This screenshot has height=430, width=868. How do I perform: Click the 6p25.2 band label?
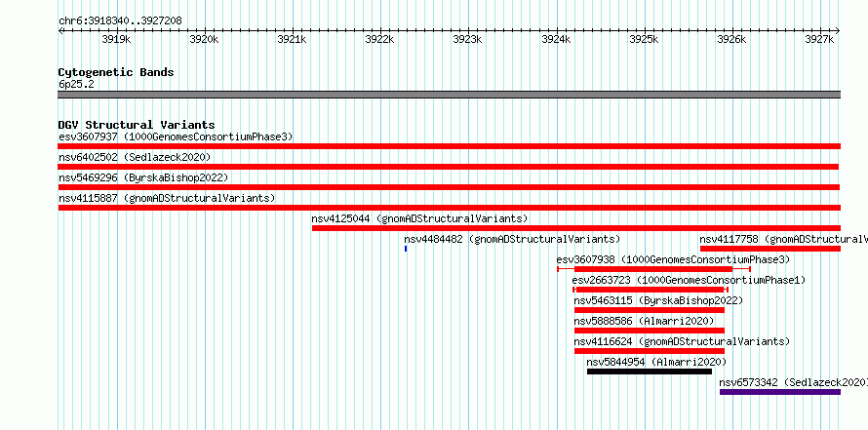(x=76, y=84)
